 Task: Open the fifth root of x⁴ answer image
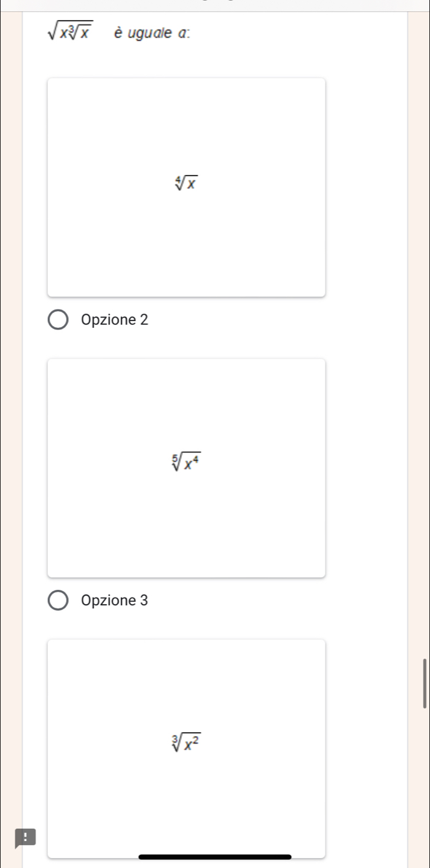(186, 468)
